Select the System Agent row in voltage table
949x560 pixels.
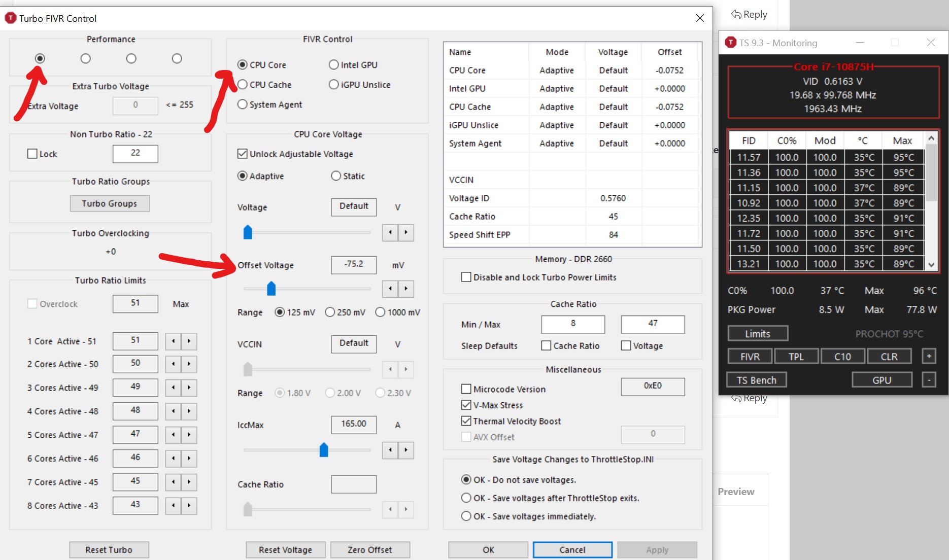point(572,143)
